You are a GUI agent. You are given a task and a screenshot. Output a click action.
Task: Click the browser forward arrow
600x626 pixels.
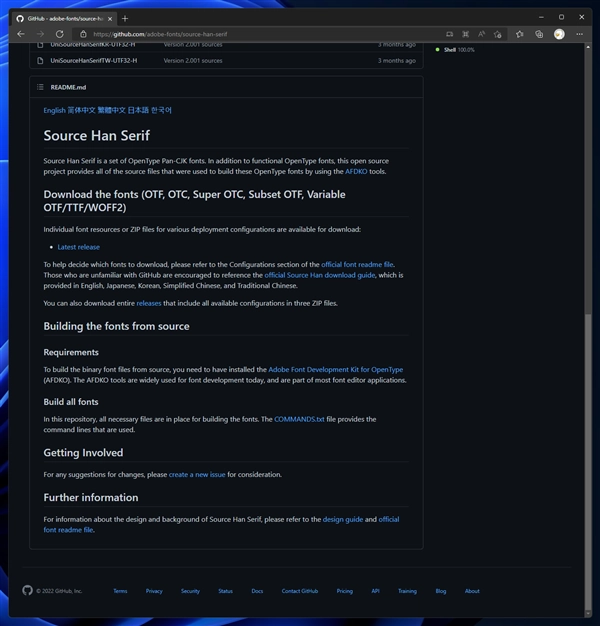tap(40, 34)
